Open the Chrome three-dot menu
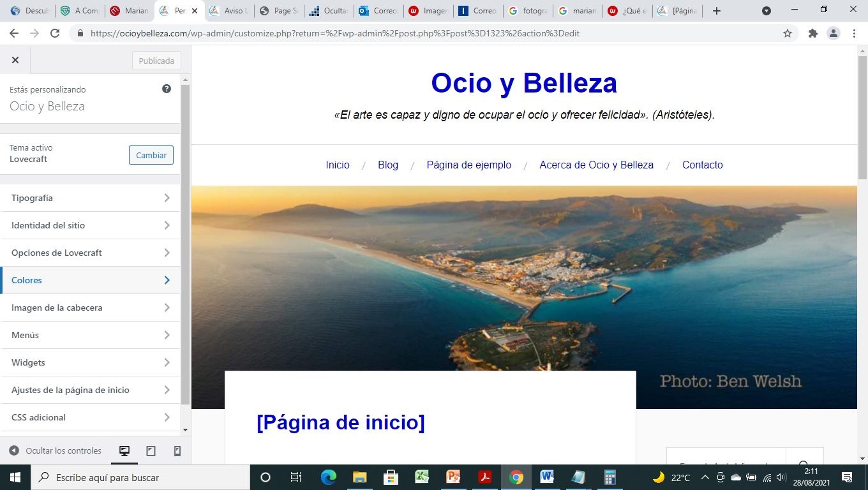Viewport: 868px width, 490px height. pos(854,33)
